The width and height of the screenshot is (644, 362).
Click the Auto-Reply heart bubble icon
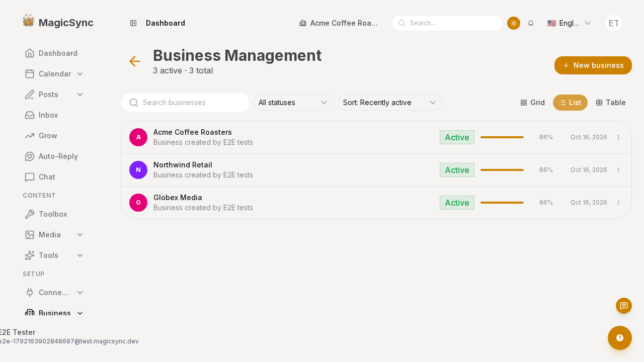pyautogui.click(x=30, y=156)
